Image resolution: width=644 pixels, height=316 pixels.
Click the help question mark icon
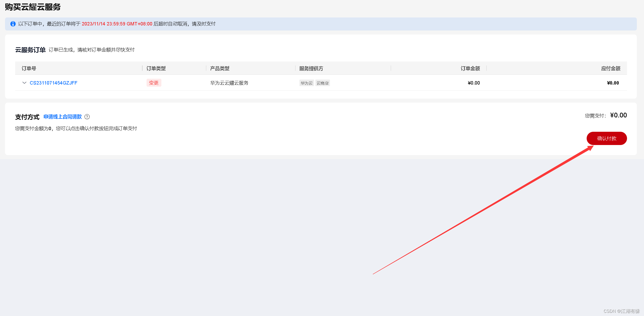coord(87,117)
